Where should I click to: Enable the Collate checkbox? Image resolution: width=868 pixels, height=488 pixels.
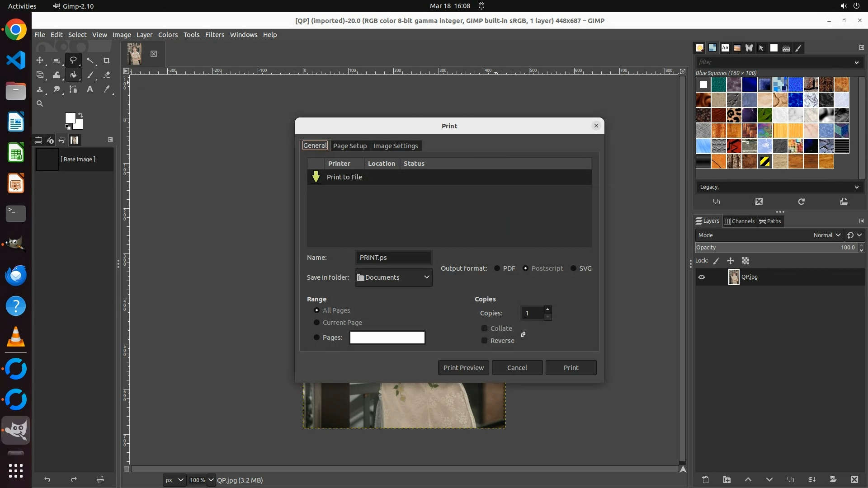click(485, 328)
